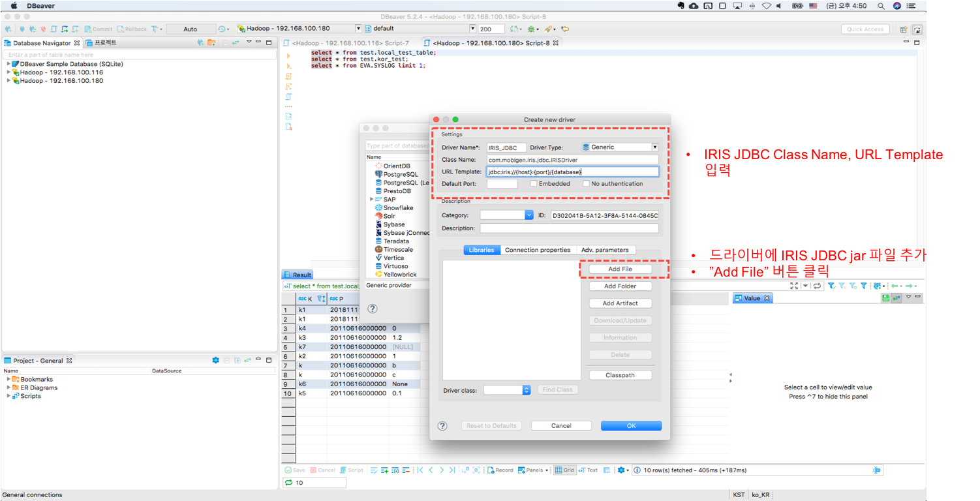This screenshot has height=501, width=980.
Task: Select the Database Navigator tab
Action: (x=42, y=43)
